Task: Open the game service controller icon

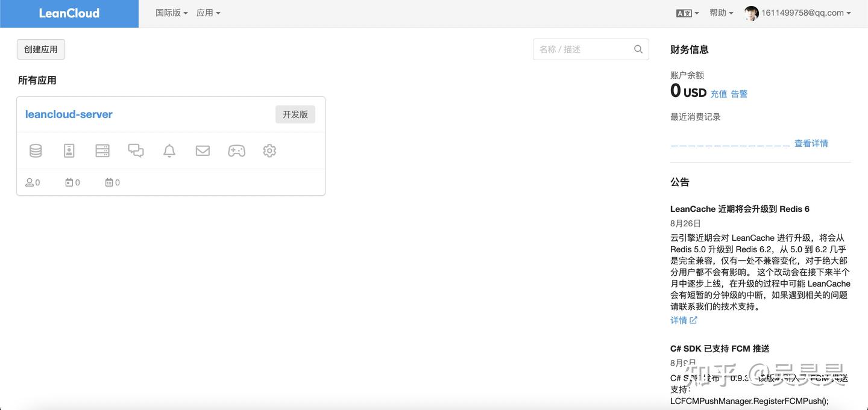Action: (x=236, y=151)
